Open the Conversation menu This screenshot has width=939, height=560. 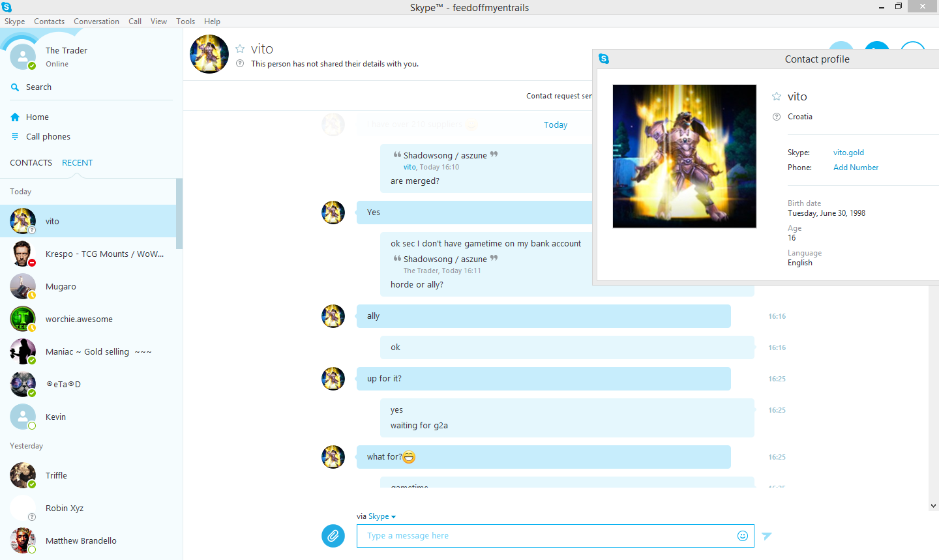point(97,22)
